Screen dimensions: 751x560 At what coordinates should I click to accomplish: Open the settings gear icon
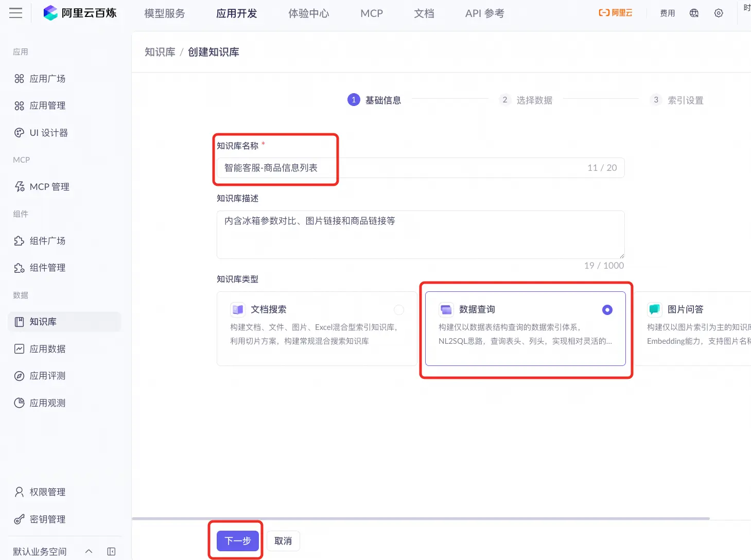[x=719, y=13]
